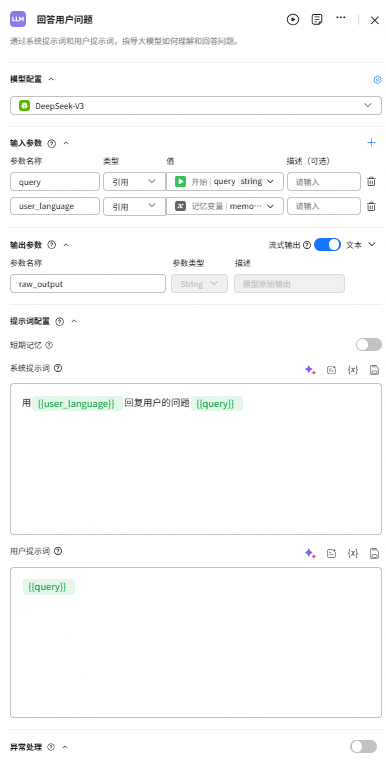Screen dimensions: 386x760
Task: Click the user_language parameter name field
Action: pyautogui.click(x=55, y=206)
